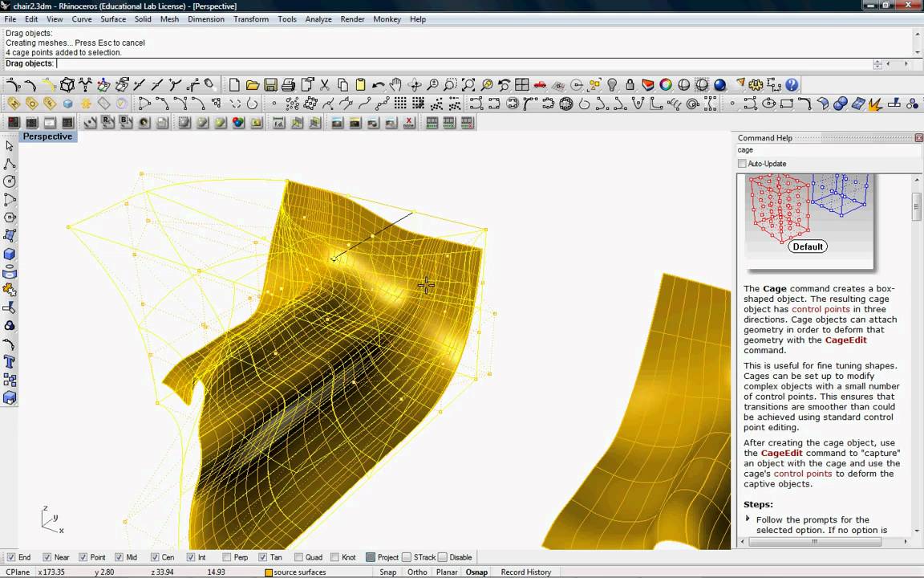The height and width of the screenshot is (578, 924).
Task: Open the color wheel icon
Action: 666,85
